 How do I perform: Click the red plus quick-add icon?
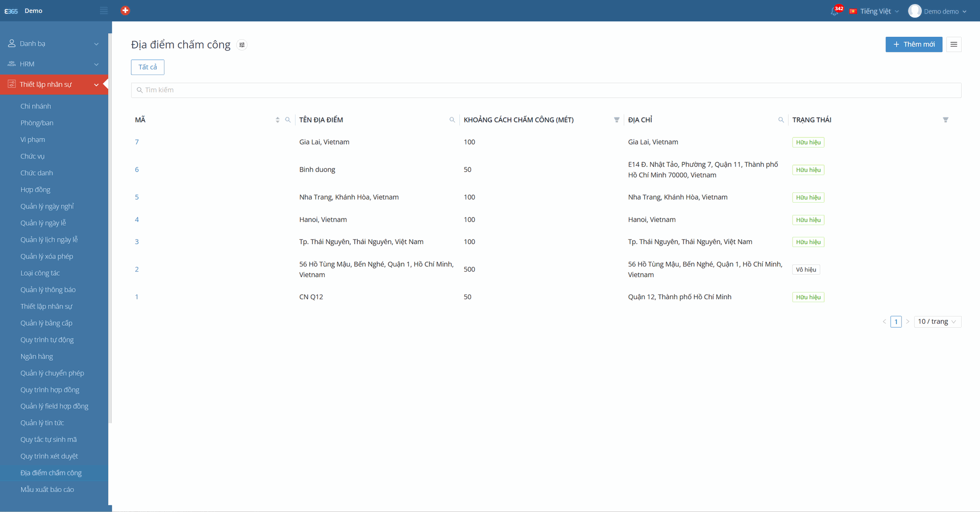click(125, 10)
